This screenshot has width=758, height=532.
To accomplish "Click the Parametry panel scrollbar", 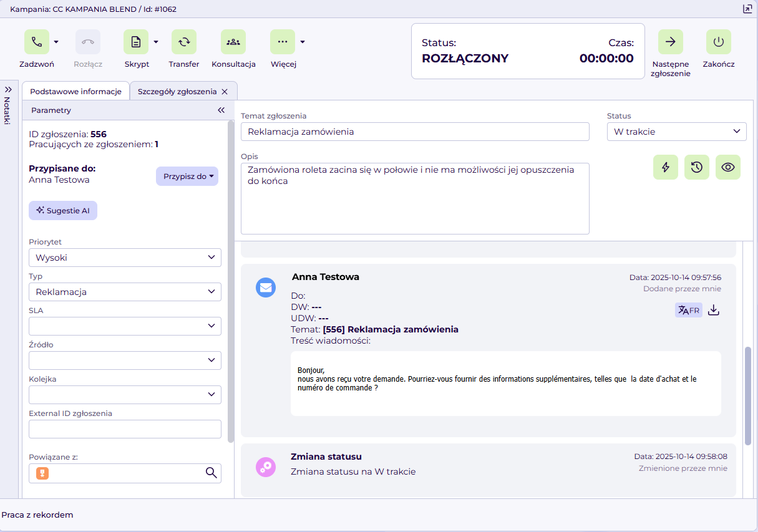I will coord(231,281).
